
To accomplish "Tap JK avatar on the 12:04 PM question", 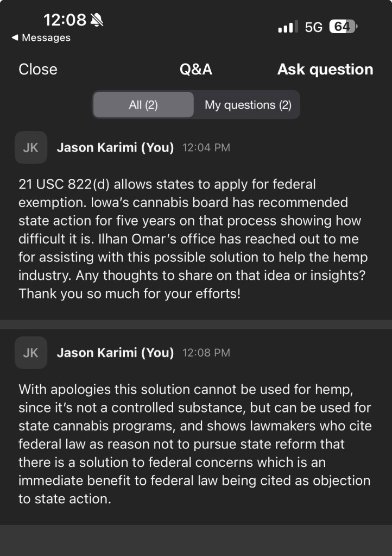I will (31, 147).
